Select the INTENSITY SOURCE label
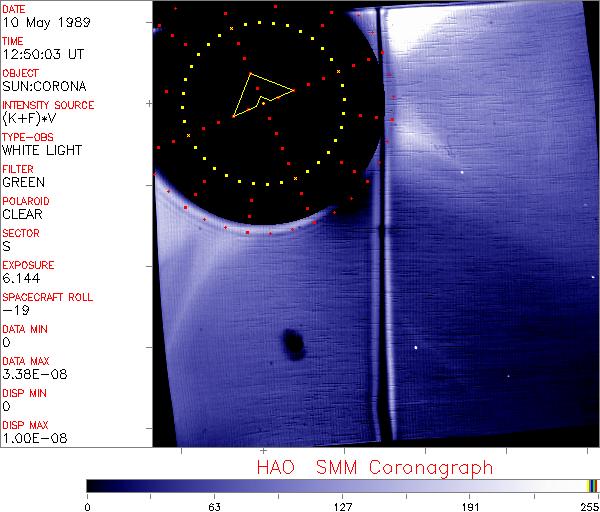Viewport: 600px width, 512px height. coord(48,105)
